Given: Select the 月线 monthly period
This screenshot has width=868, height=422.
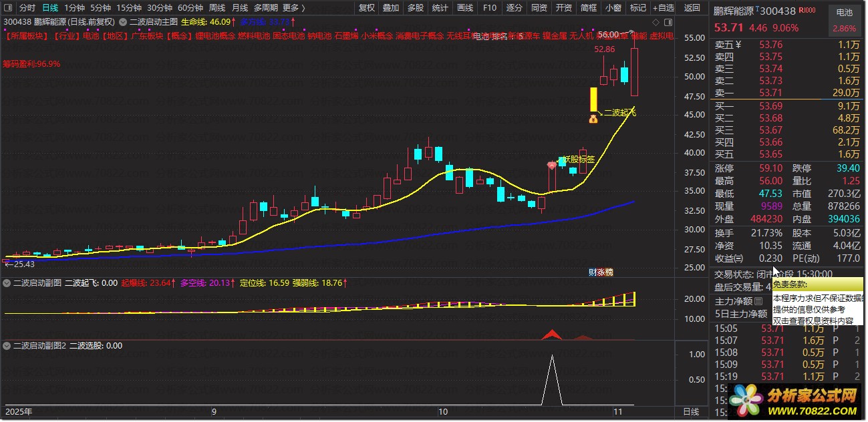Looking at the screenshot, I should click(240, 8).
